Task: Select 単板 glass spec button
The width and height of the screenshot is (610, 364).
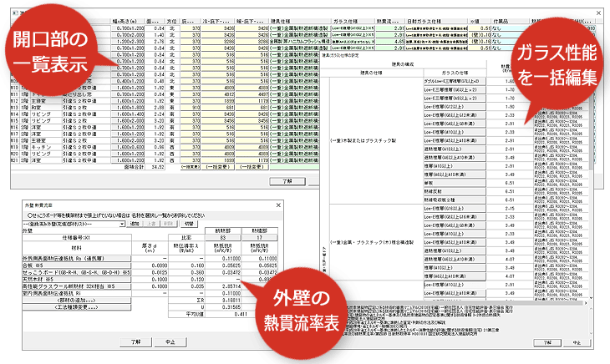Action: click(455, 183)
